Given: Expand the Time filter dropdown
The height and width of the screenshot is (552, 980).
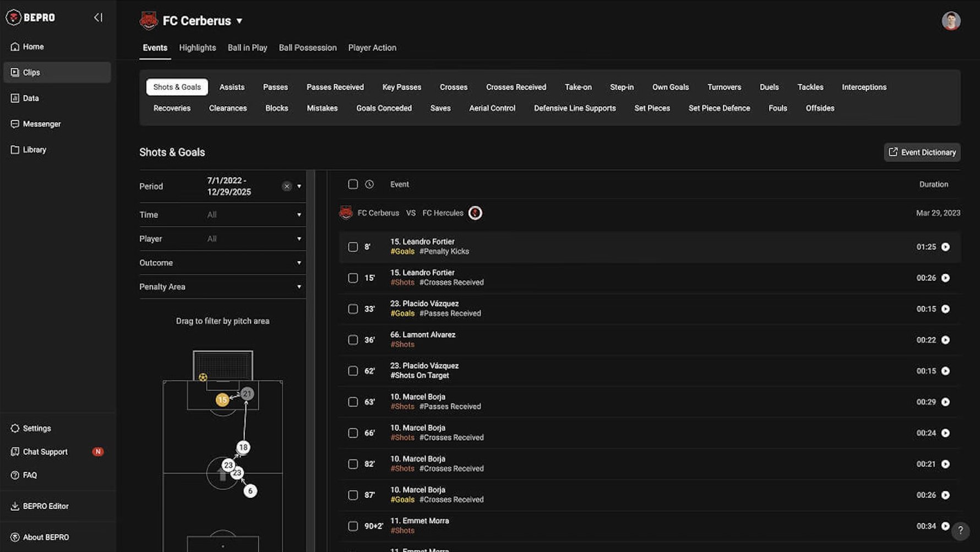Looking at the screenshot, I should 299,215.
